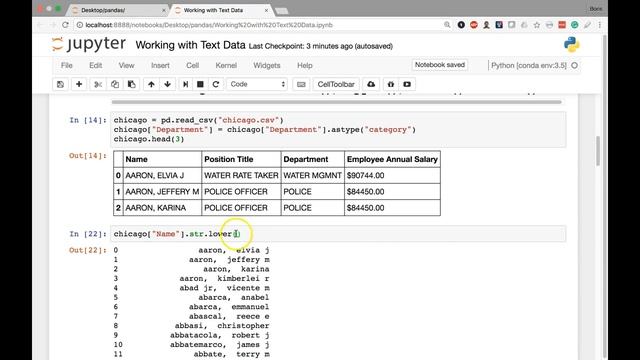Switch to the Desktop/pandas/ browser tab
The image size is (640, 360).
coord(118,10)
